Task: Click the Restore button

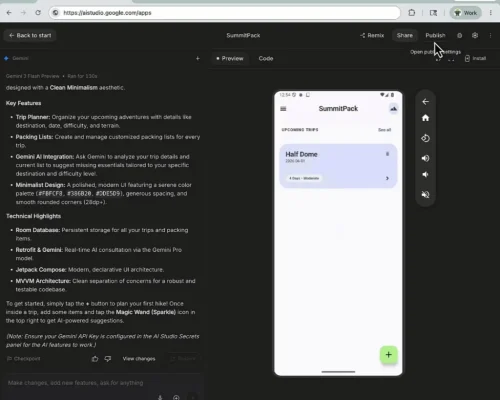Action: coord(183,359)
